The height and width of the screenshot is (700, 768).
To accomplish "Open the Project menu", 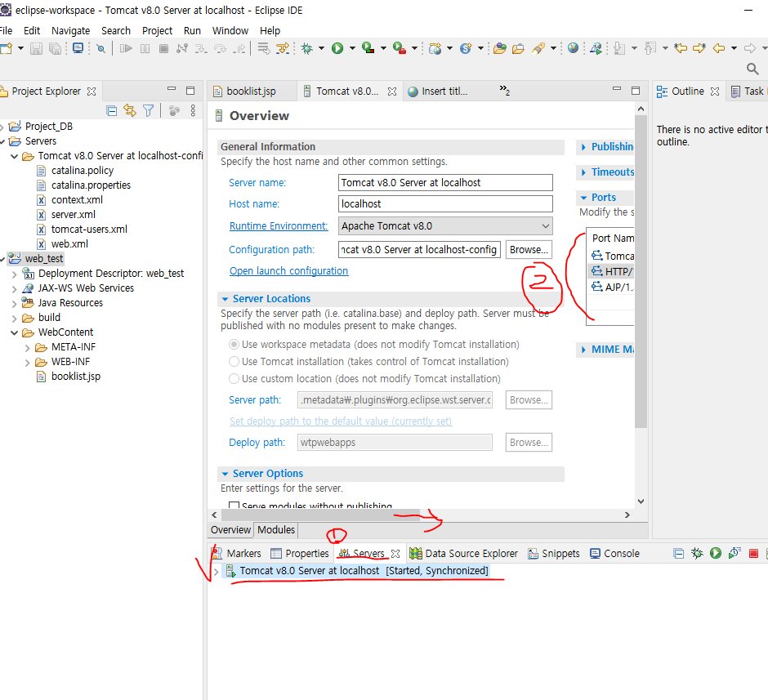I will click(157, 30).
